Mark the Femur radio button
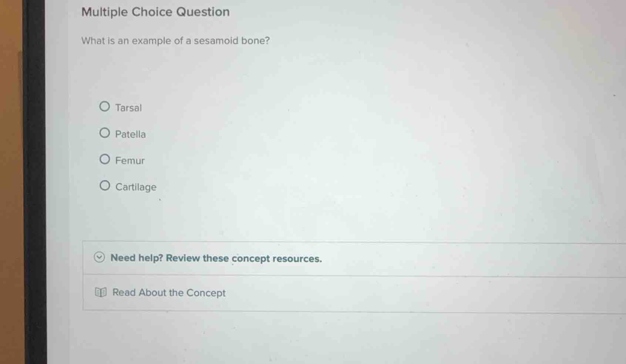 point(105,159)
